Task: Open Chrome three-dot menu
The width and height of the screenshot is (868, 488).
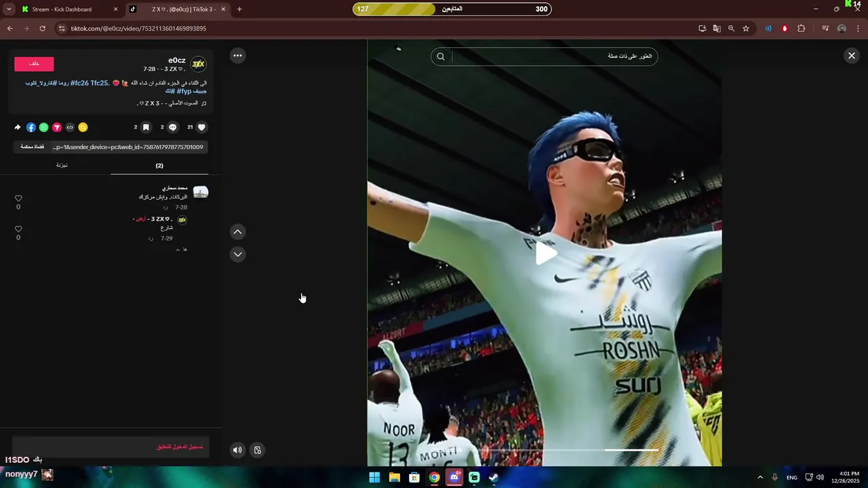Action: pos(859,28)
